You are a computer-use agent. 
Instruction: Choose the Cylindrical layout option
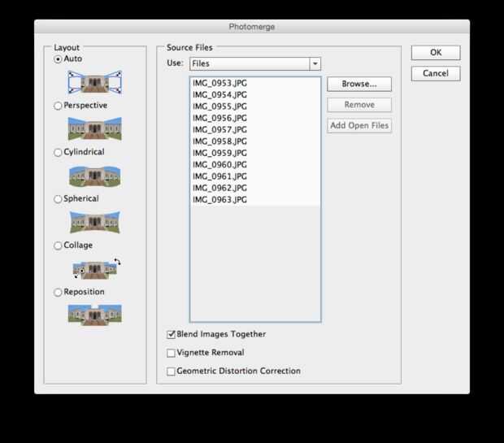point(58,152)
